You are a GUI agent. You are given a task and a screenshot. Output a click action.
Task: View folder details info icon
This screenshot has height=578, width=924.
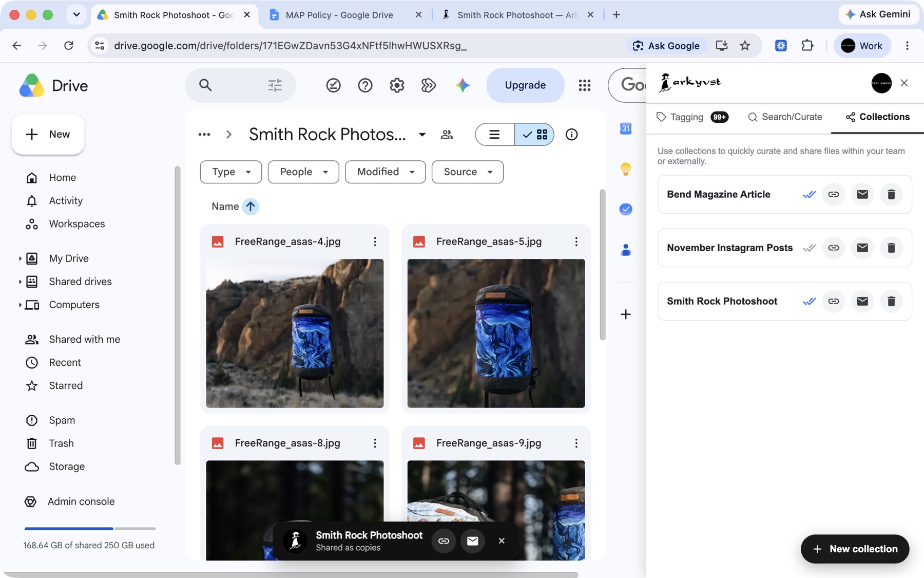(571, 135)
